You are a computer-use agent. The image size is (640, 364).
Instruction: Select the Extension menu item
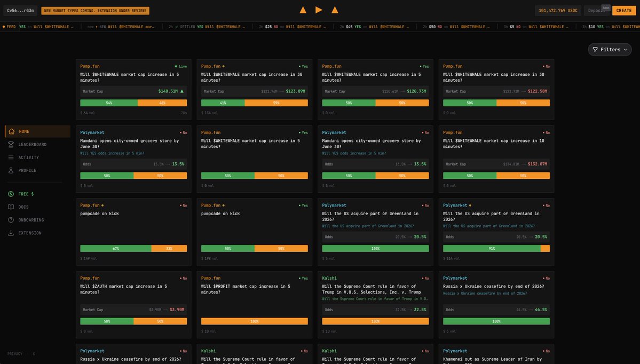30,233
